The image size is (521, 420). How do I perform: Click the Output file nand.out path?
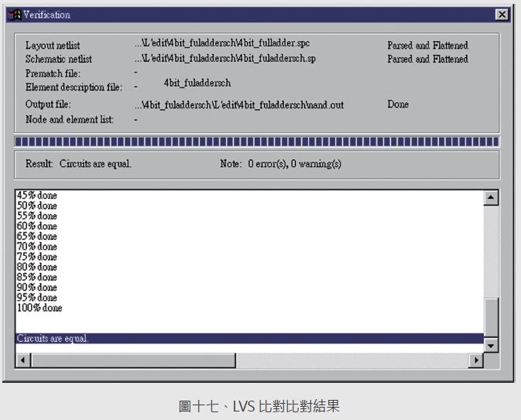238,104
